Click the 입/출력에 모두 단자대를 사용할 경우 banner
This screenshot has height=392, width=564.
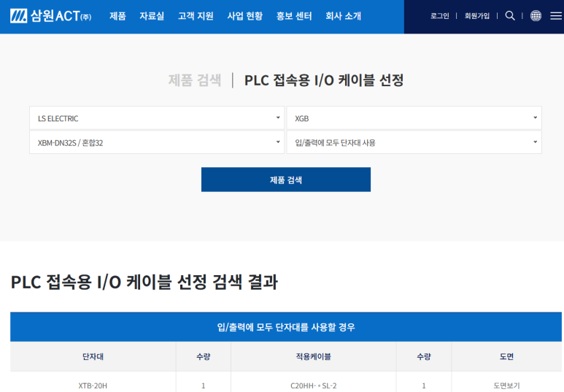tap(286, 327)
